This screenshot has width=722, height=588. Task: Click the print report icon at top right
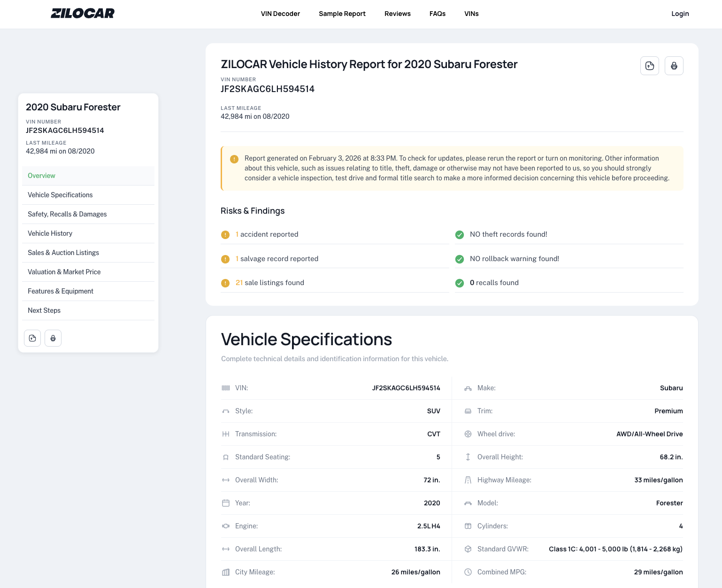[674, 66]
